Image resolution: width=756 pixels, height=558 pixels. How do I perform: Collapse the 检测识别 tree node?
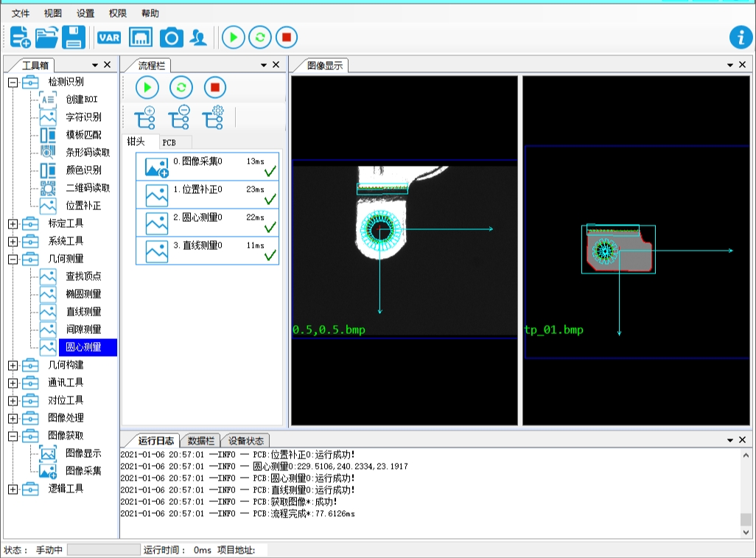pyautogui.click(x=13, y=83)
